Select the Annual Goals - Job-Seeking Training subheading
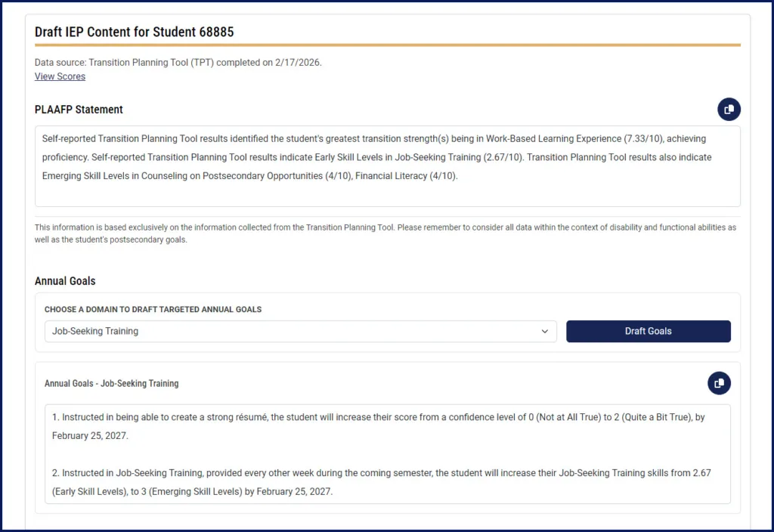 (111, 383)
